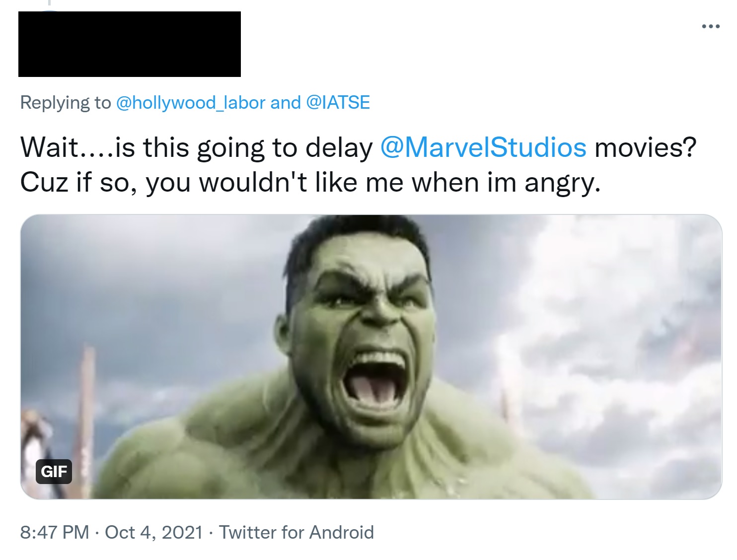Open the tweet's three-dot more options menu

(x=710, y=27)
